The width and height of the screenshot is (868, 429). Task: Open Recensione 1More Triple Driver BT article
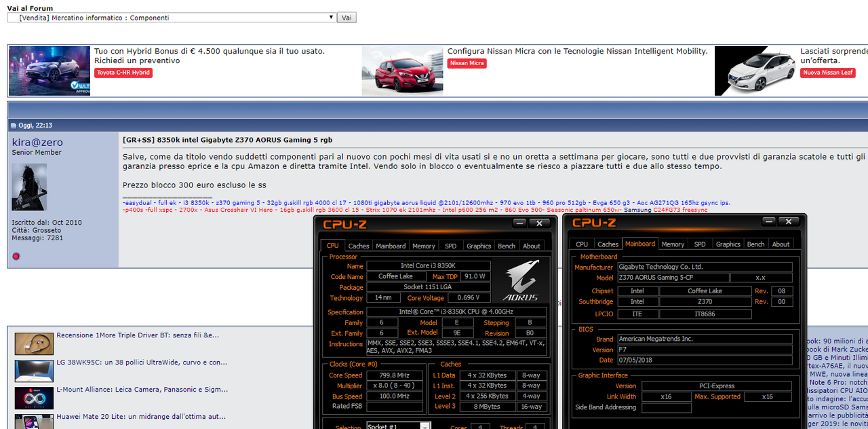point(138,335)
